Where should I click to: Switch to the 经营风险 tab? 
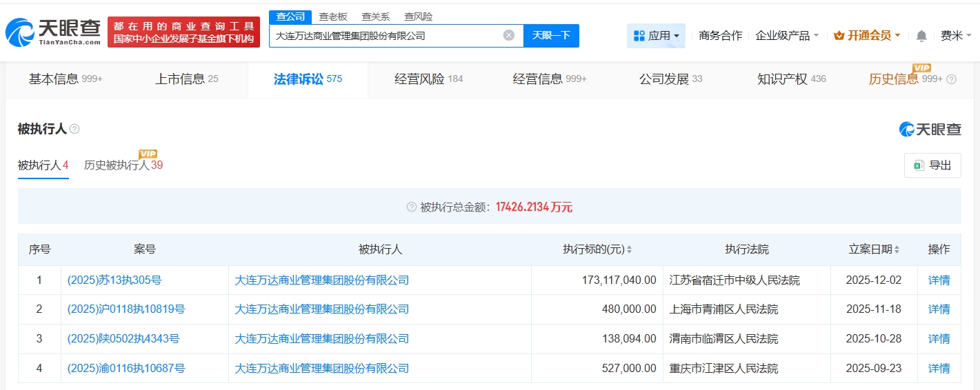coord(428,79)
